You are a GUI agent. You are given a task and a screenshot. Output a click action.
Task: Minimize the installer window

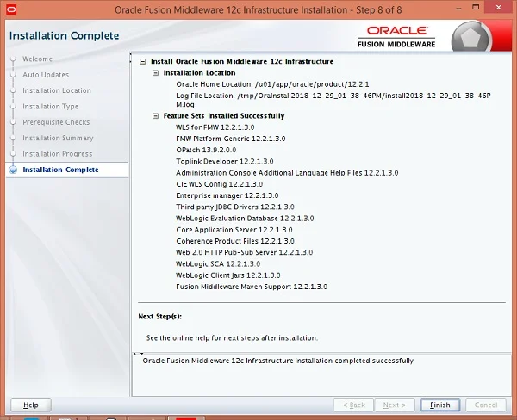(x=458, y=9)
